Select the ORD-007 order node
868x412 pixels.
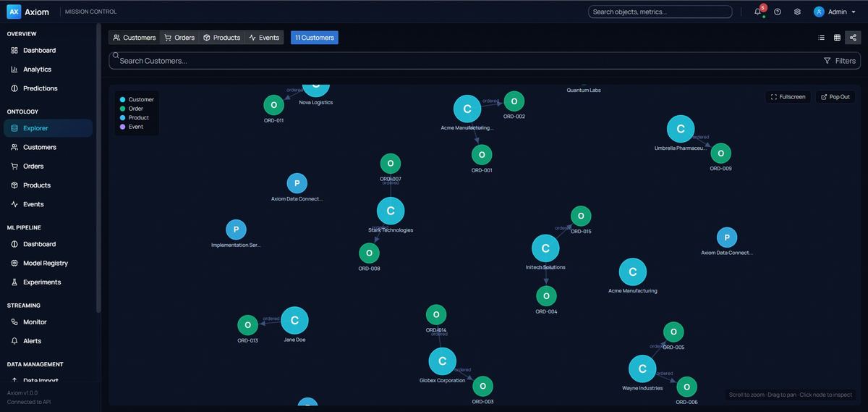391,164
